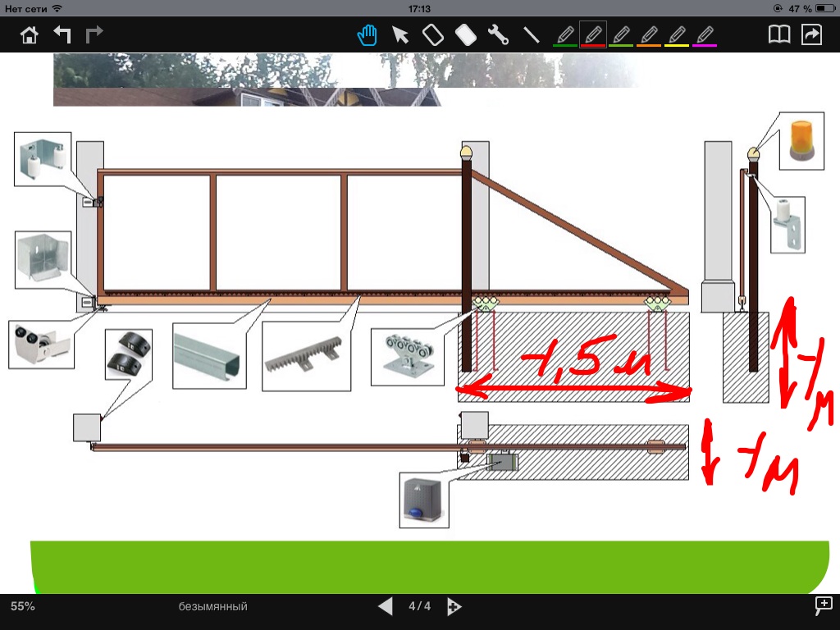Viewport: 840px width, 630px height.
Task: Select the straight line tool
Action: 532,34
